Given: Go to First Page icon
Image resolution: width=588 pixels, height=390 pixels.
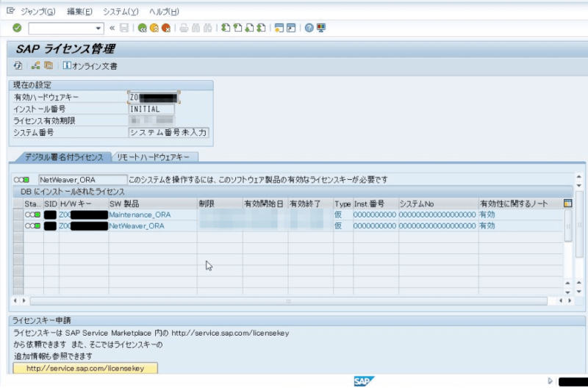Looking at the screenshot, I should [x=226, y=28].
